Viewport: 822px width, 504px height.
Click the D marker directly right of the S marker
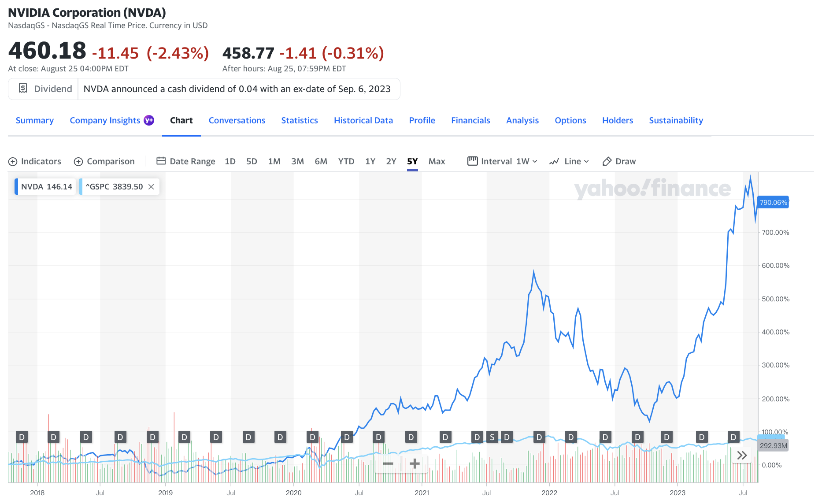tap(507, 437)
